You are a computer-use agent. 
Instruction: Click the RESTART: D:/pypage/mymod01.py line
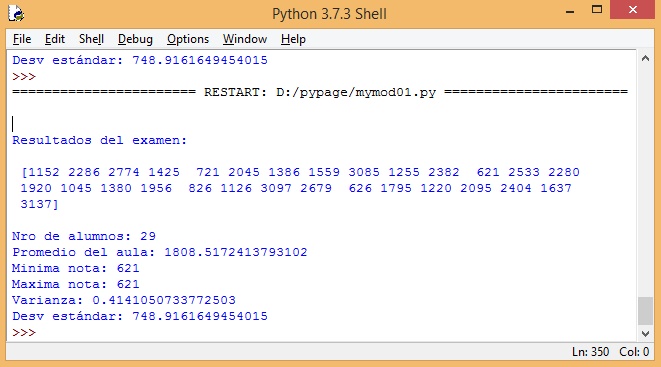click(320, 92)
